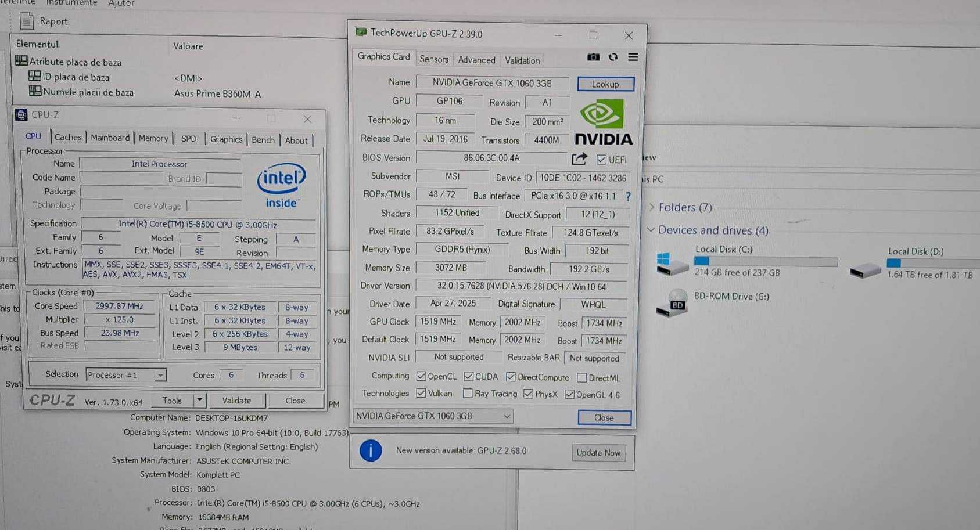
Task: Take a GPU-Z screenshot with camera icon
Action: coord(593,57)
